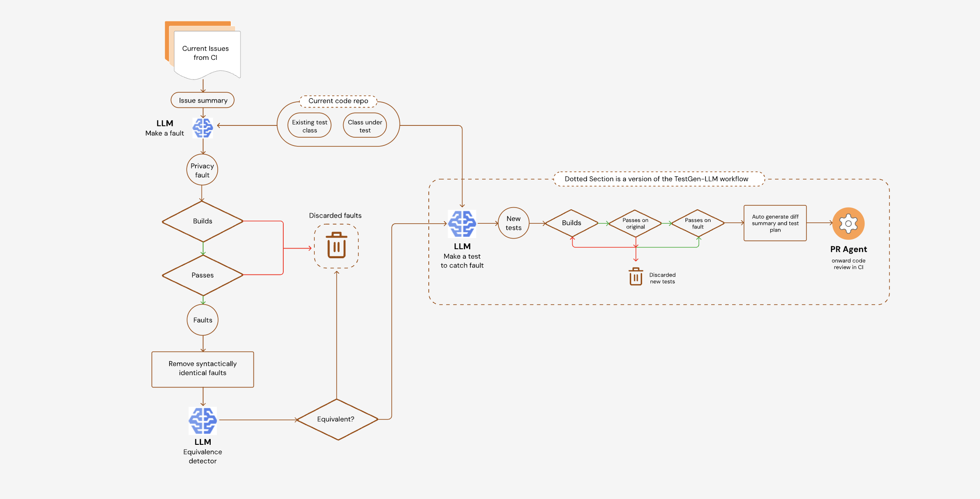Select the Faults circle node
The height and width of the screenshot is (499, 980).
[x=203, y=320]
